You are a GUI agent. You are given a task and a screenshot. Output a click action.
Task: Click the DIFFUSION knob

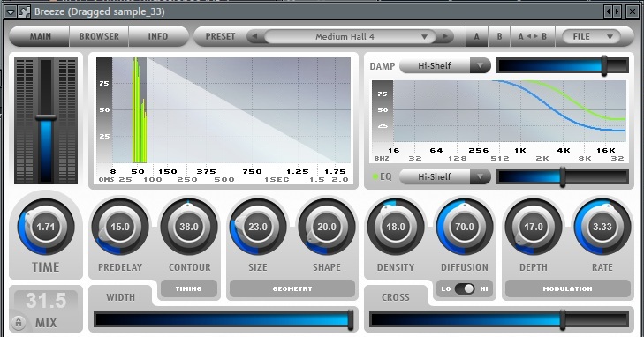pos(465,227)
